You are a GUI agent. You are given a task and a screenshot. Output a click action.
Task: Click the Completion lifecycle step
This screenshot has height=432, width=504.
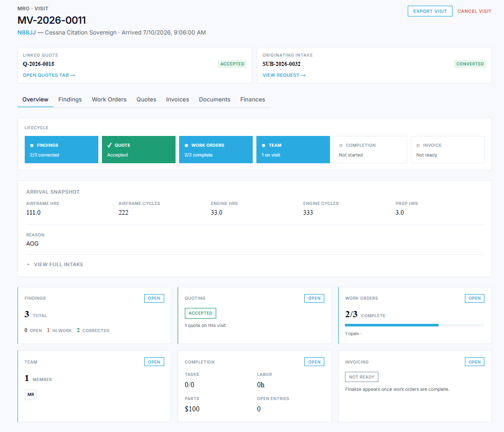click(x=370, y=149)
